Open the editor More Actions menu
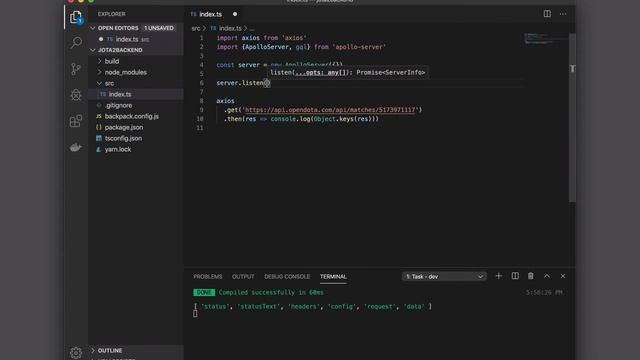Image resolution: width=640 pixels, height=360 pixels. 563,14
